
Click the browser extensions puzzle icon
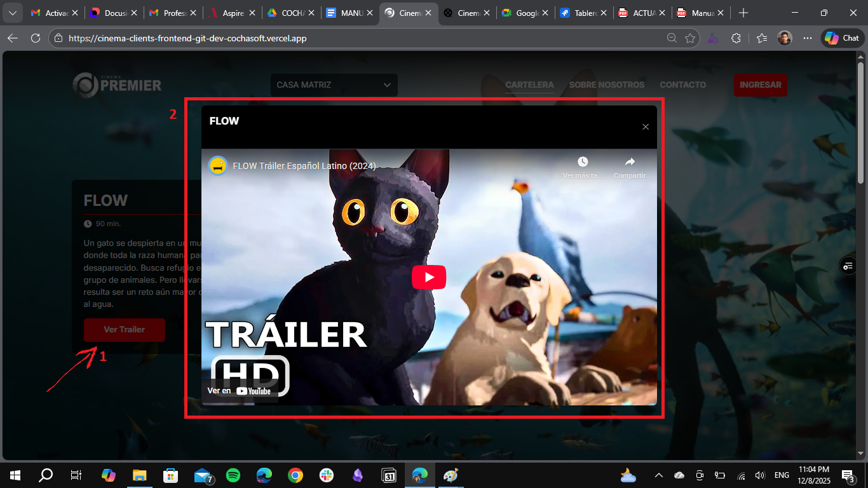coord(736,37)
